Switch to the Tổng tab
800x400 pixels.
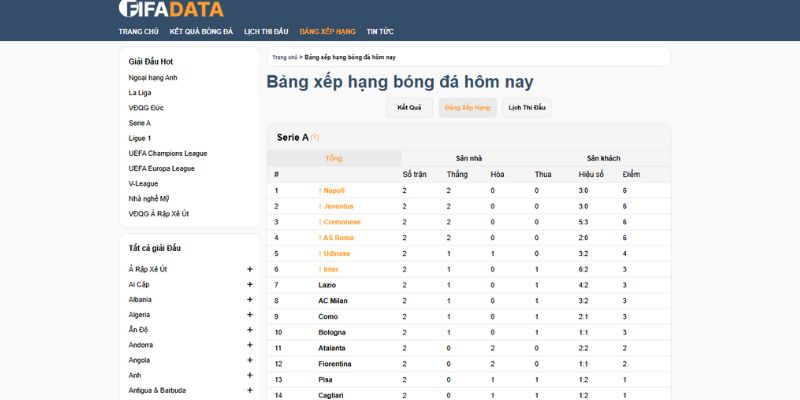[334, 158]
